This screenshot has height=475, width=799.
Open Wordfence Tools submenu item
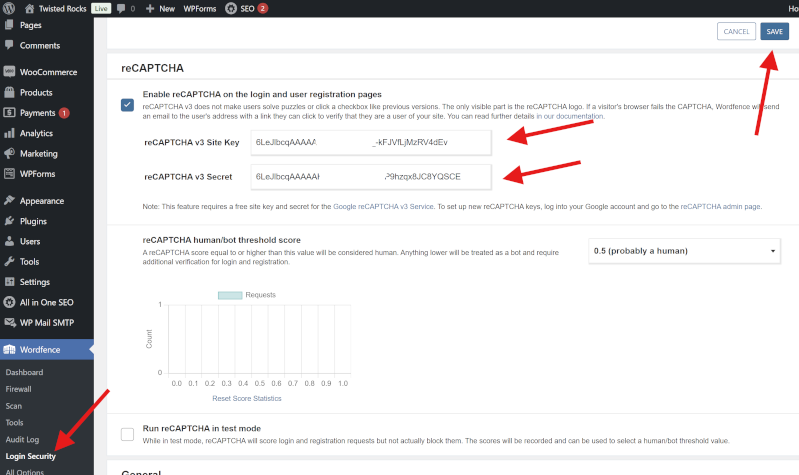click(x=14, y=423)
